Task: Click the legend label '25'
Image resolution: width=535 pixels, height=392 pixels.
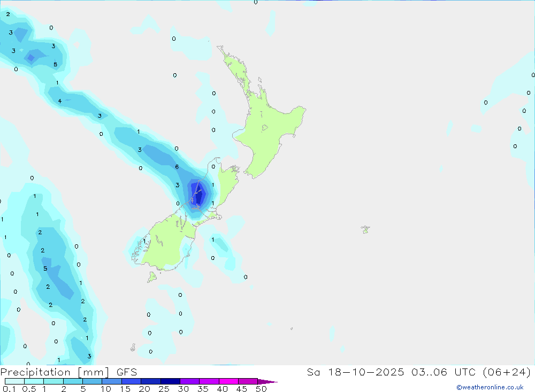Action: (x=164, y=389)
